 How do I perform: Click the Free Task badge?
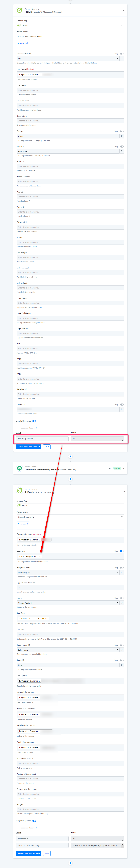(x=117, y=468)
